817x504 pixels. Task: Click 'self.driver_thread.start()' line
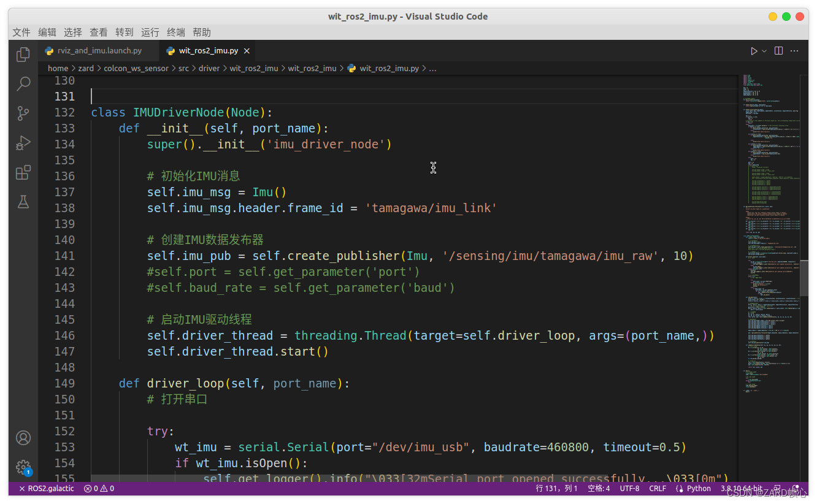(x=238, y=351)
